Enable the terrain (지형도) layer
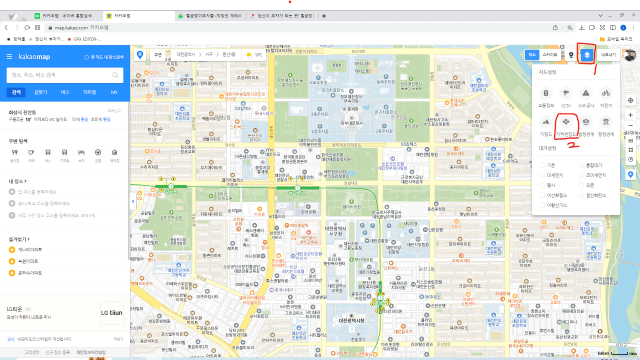 [x=546, y=126]
